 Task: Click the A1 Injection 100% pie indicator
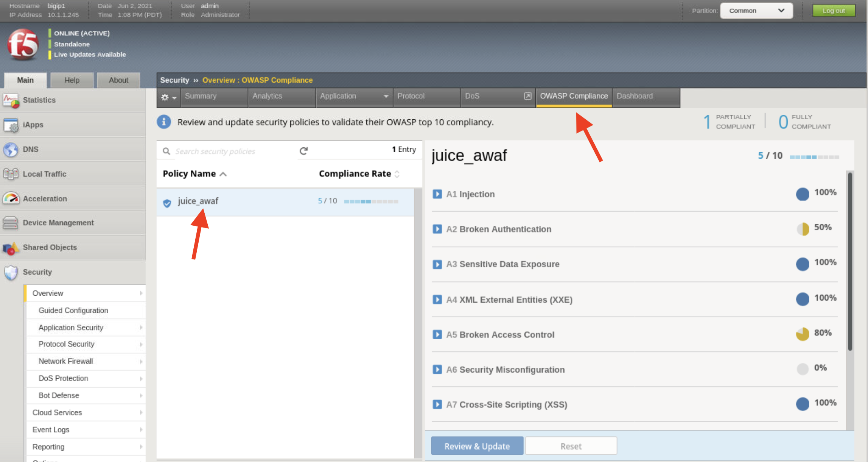click(x=802, y=194)
